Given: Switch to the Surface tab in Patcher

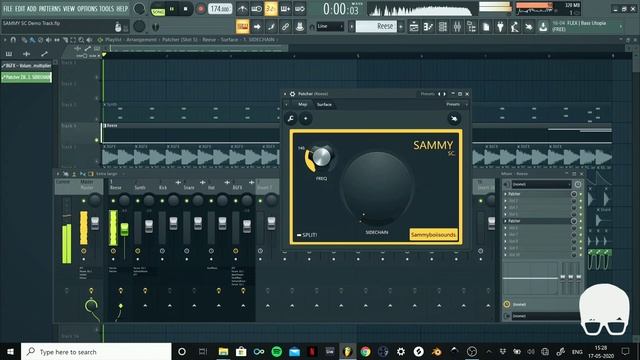Looking at the screenshot, I should click(324, 104).
